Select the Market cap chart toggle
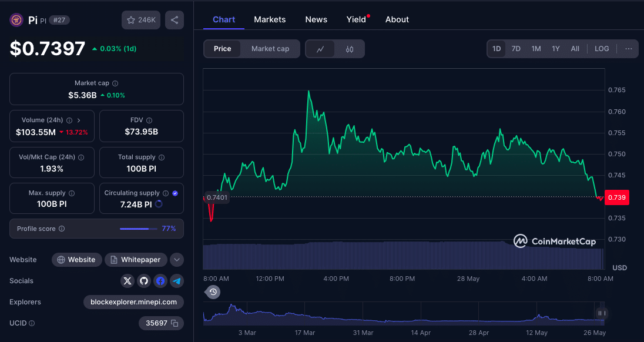 pyautogui.click(x=270, y=48)
